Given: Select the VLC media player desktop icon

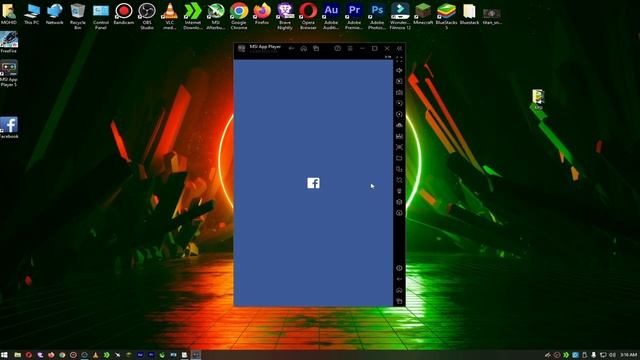Looking at the screenshot, I should 169,16.
